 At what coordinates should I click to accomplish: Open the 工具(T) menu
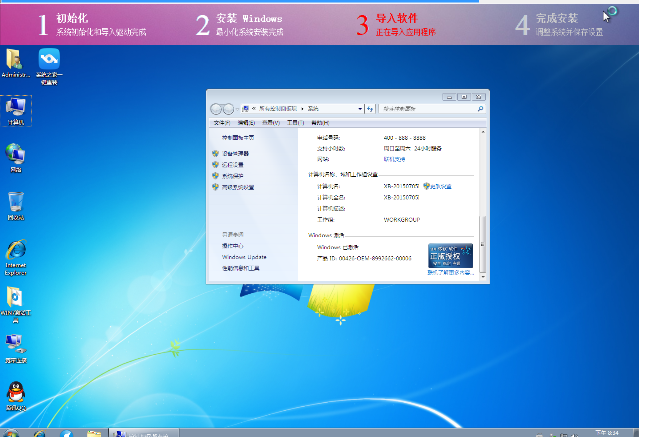[x=295, y=122]
